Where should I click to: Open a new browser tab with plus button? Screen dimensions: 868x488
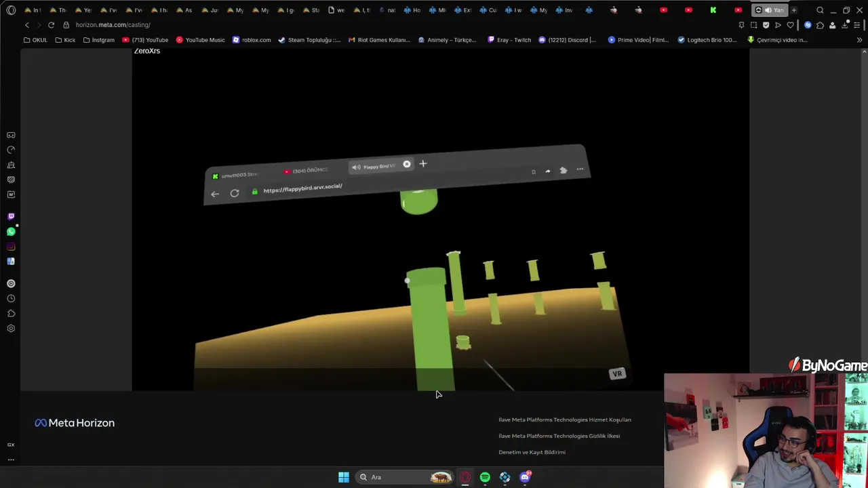(x=793, y=10)
